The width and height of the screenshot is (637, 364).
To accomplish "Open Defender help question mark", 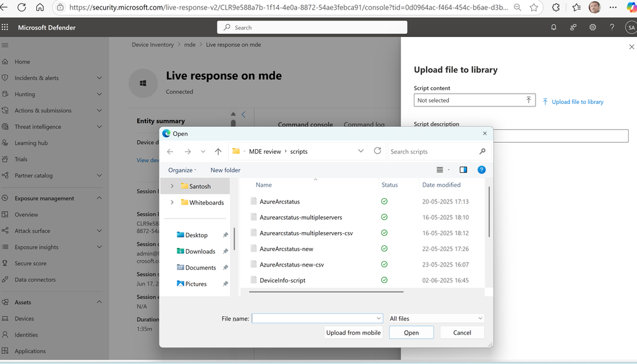I will 611,27.
